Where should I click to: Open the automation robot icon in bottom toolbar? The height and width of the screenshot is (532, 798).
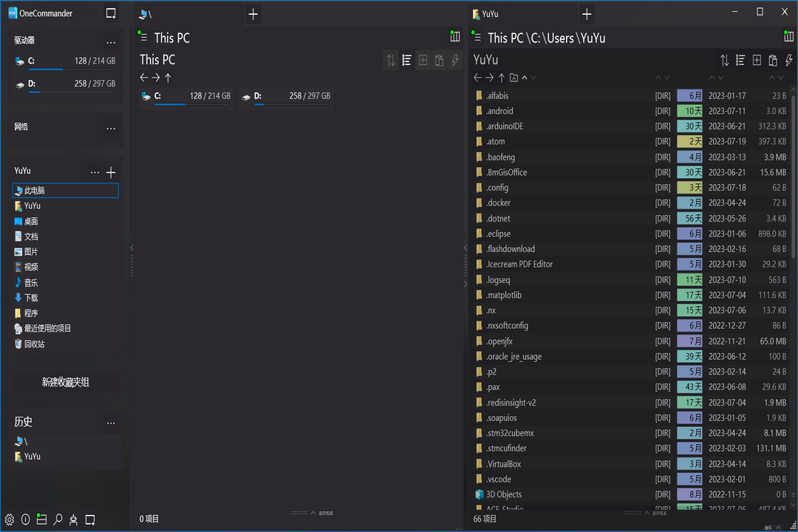(73, 519)
